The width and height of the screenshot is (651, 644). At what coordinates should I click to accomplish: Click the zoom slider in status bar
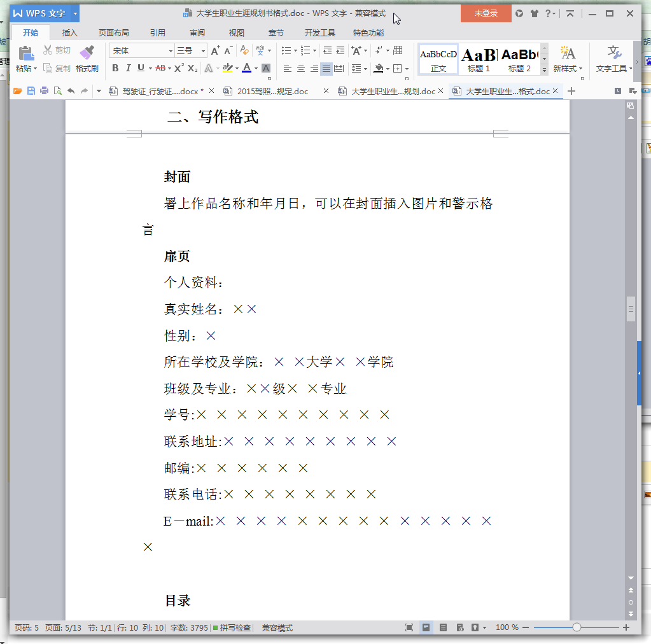(x=577, y=627)
